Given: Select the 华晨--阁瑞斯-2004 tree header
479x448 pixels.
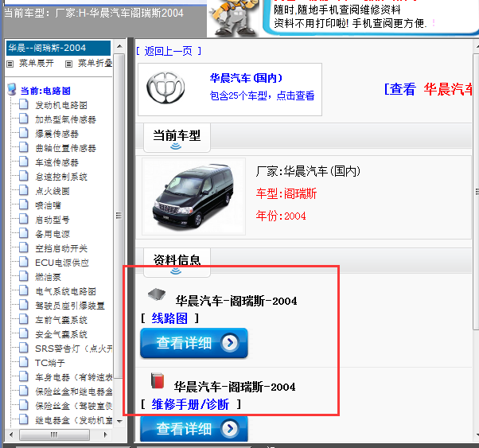Looking at the screenshot, I should [x=58, y=48].
